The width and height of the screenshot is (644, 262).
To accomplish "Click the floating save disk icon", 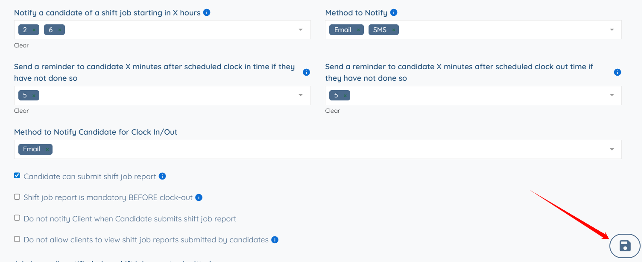I will [625, 246].
